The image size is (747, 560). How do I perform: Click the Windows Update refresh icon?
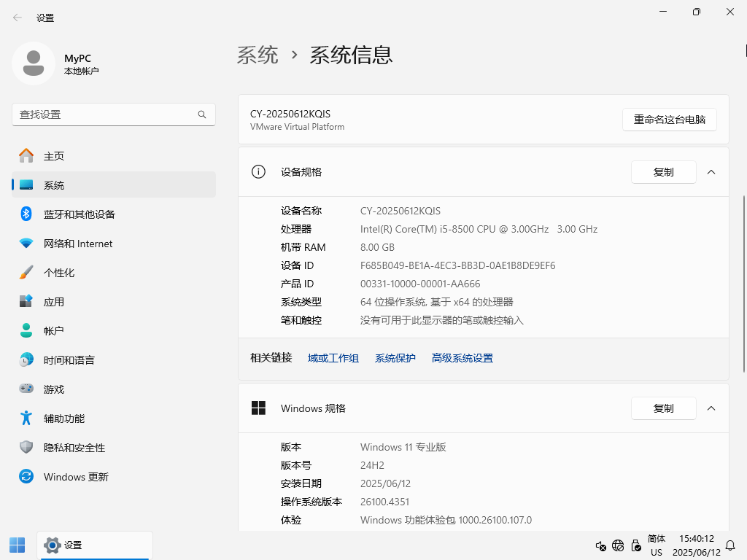tap(26, 476)
